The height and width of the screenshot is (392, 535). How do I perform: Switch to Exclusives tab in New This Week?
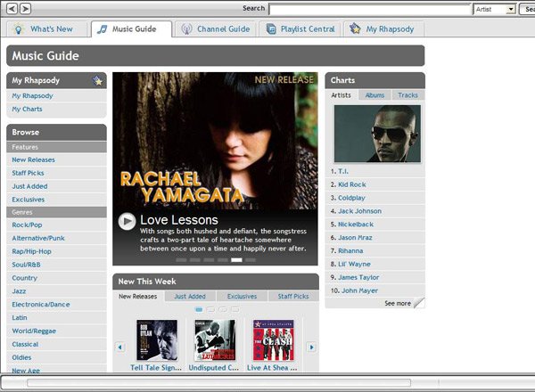pyautogui.click(x=242, y=296)
